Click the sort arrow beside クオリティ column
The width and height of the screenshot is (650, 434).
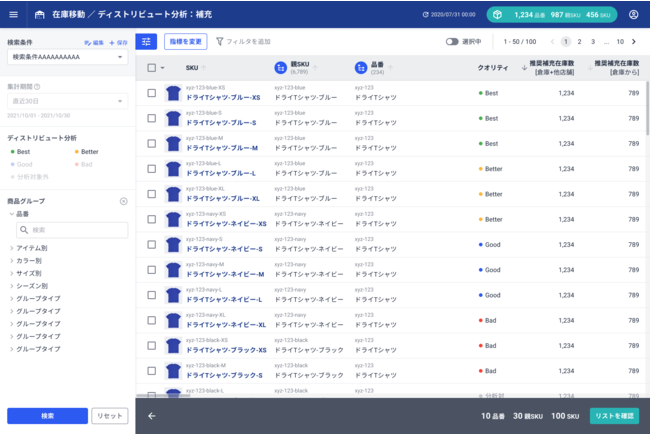[x=525, y=68]
